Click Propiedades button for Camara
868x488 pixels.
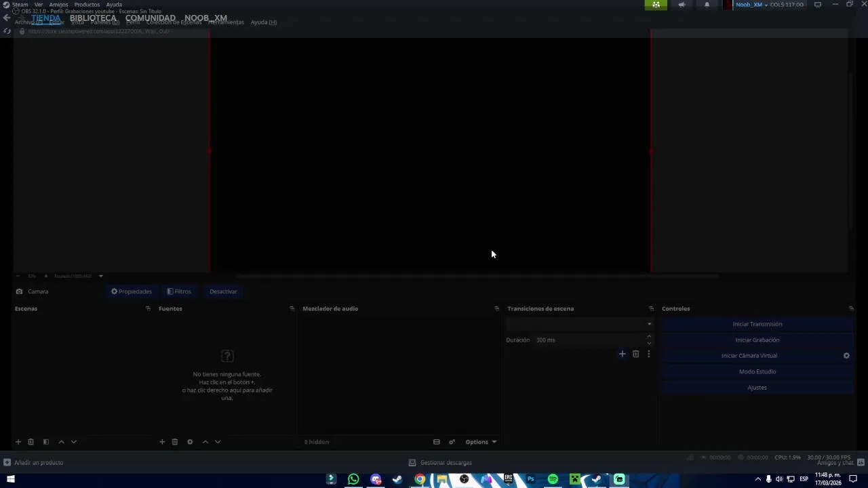click(x=132, y=291)
